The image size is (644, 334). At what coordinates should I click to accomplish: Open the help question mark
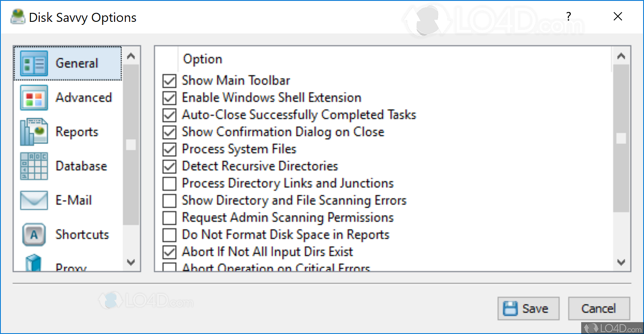(568, 17)
